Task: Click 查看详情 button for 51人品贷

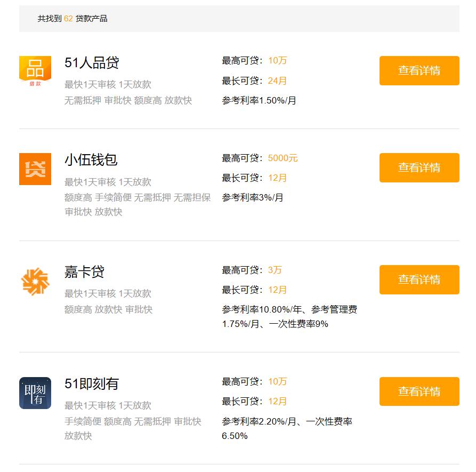Action: [x=419, y=70]
